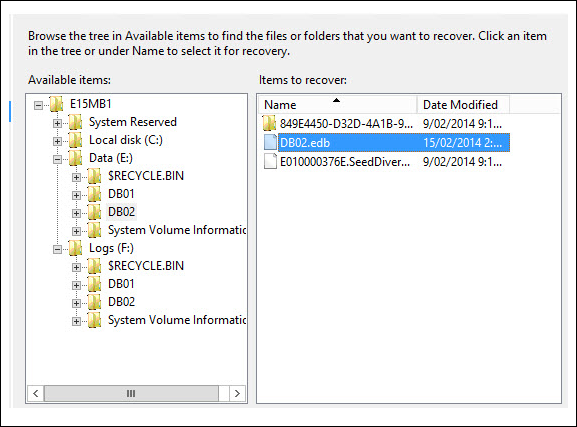Click the 849E4450-D32D folder icon in list
The width and height of the screenshot is (577, 427).
tap(269, 123)
